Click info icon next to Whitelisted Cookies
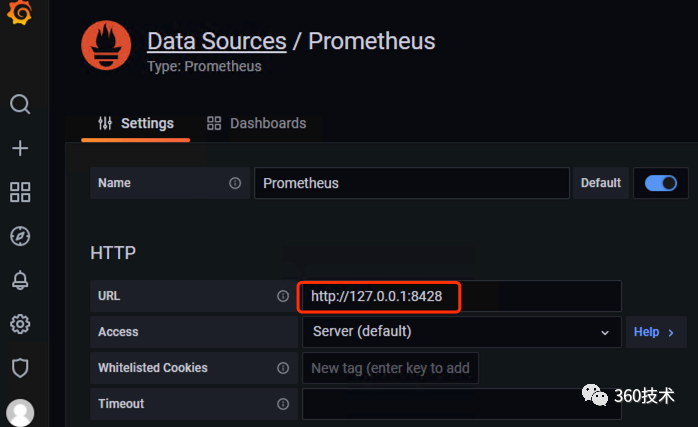 point(283,368)
